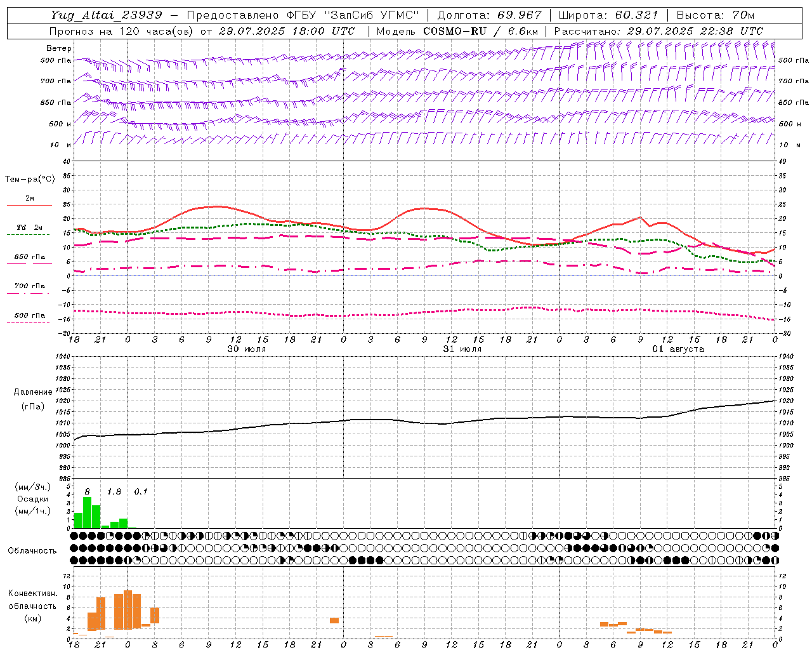
Task: Click the Осадки panel label
Action: (x=33, y=499)
